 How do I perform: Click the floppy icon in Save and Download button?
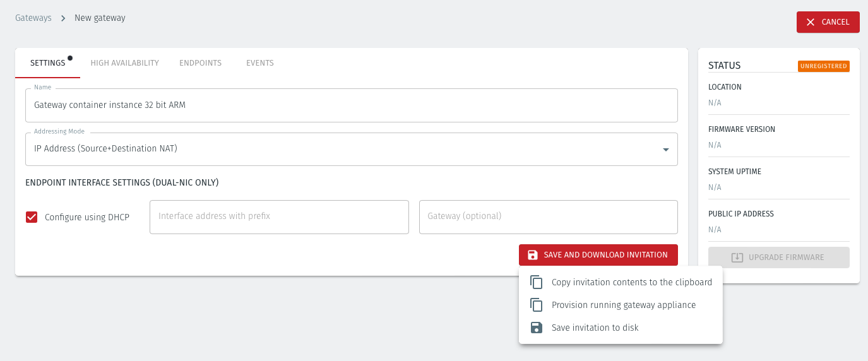tap(532, 255)
